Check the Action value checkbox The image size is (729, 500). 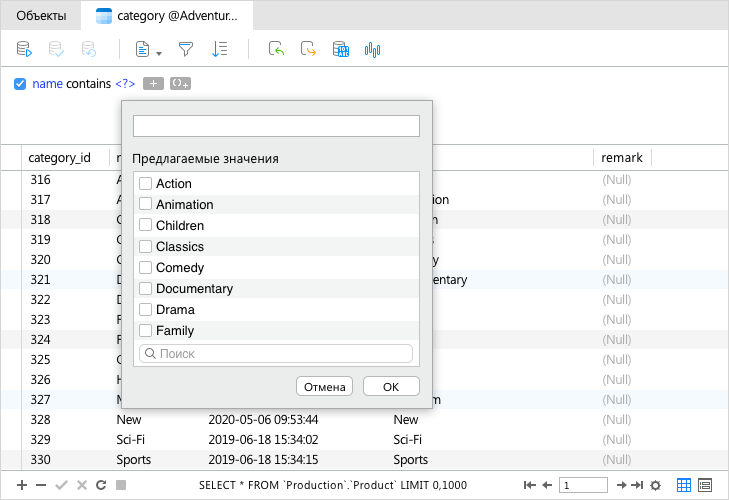(x=146, y=184)
